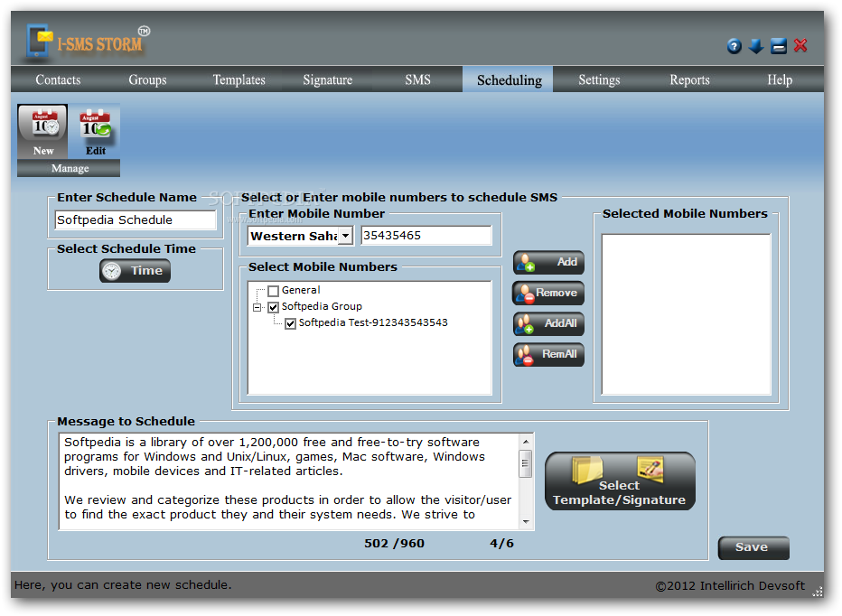Image resolution: width=842 pixels, height=616 pixels.
Task: Click the AddAll button
Action: 548,324
